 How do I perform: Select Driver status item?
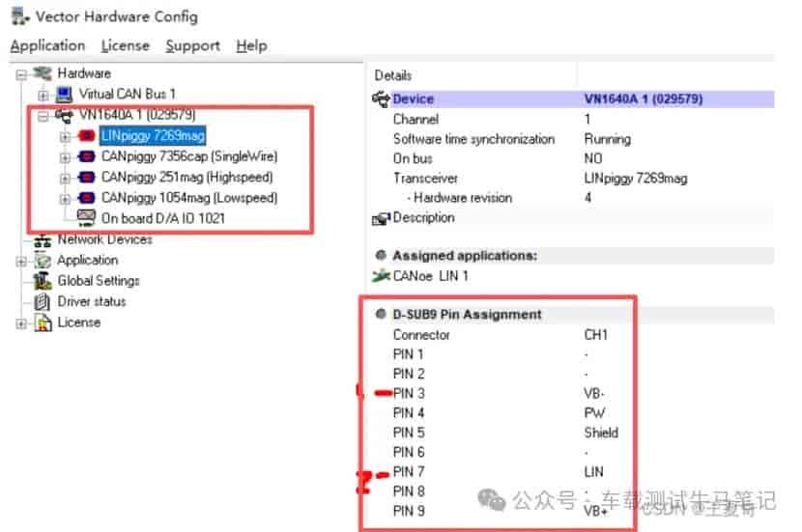(x=92, y=301)
